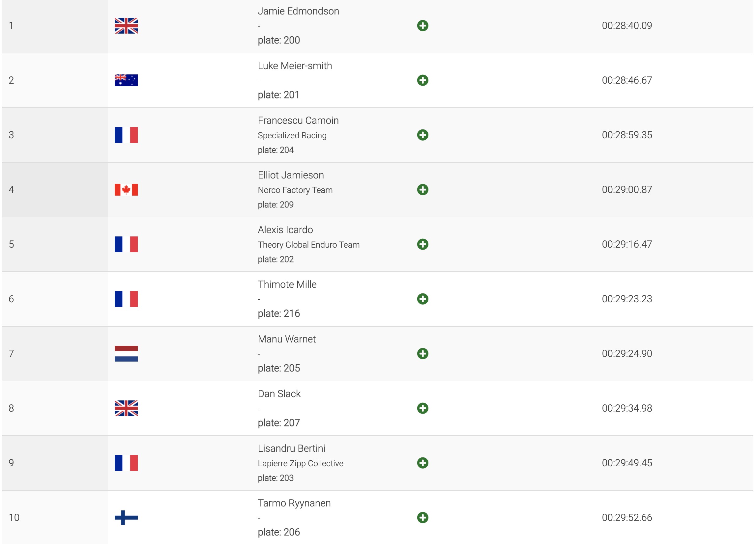Click plus icon beside Francescu Camoin
The image size is (756, 544).
pyautogui.click(x=422, y=135)
